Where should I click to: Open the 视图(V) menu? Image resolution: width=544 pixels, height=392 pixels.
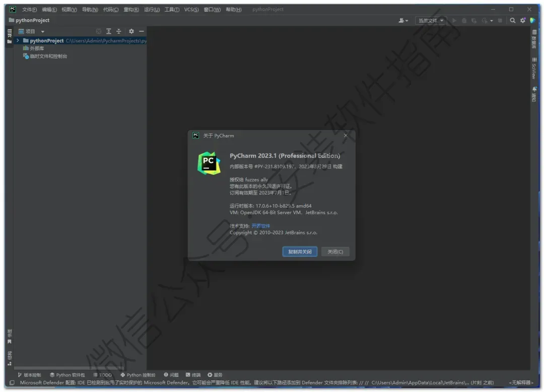(69, 10)
